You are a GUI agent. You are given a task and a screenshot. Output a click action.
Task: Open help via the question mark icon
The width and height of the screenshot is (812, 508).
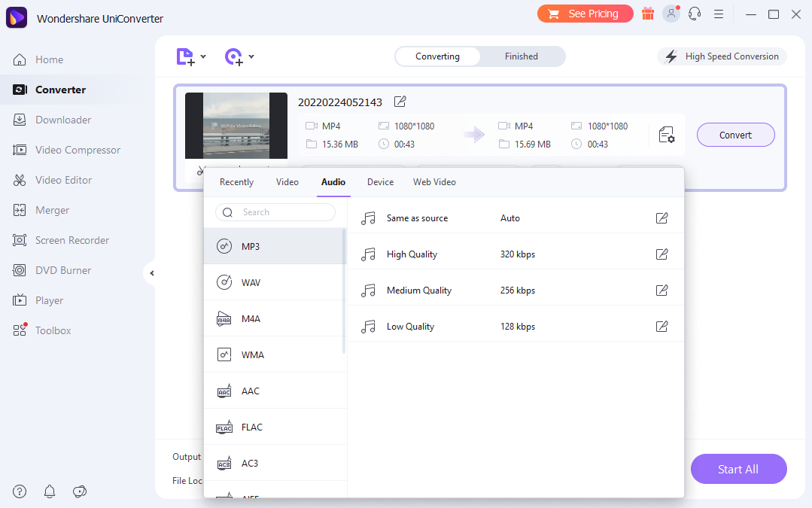pyautogui.click(x=20, y=491)
